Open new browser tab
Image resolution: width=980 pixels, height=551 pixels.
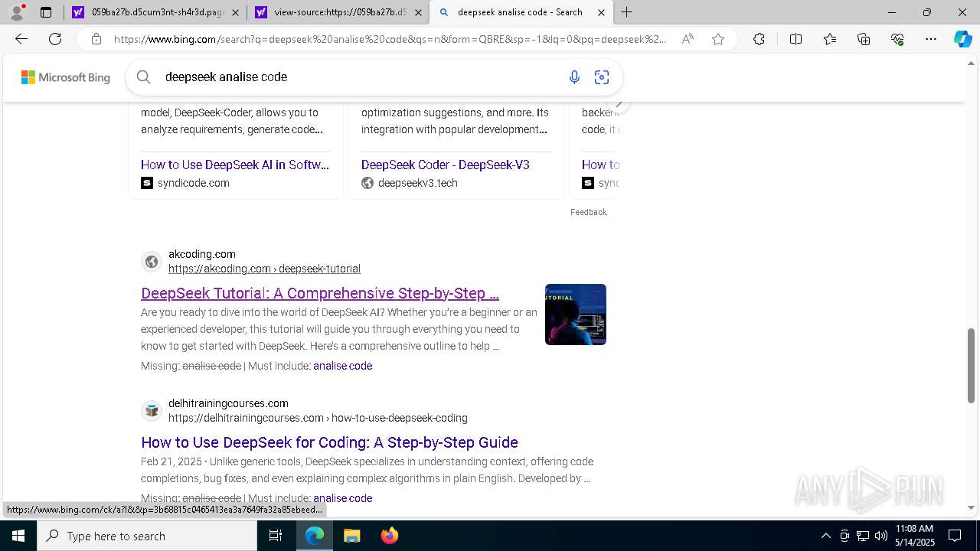pos(626,12)
